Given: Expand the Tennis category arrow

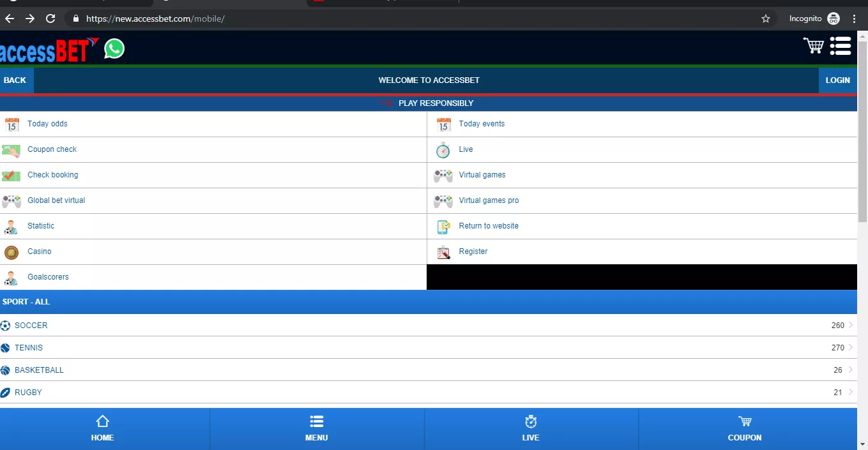Looking at the screenshot, I should [851, 348].
